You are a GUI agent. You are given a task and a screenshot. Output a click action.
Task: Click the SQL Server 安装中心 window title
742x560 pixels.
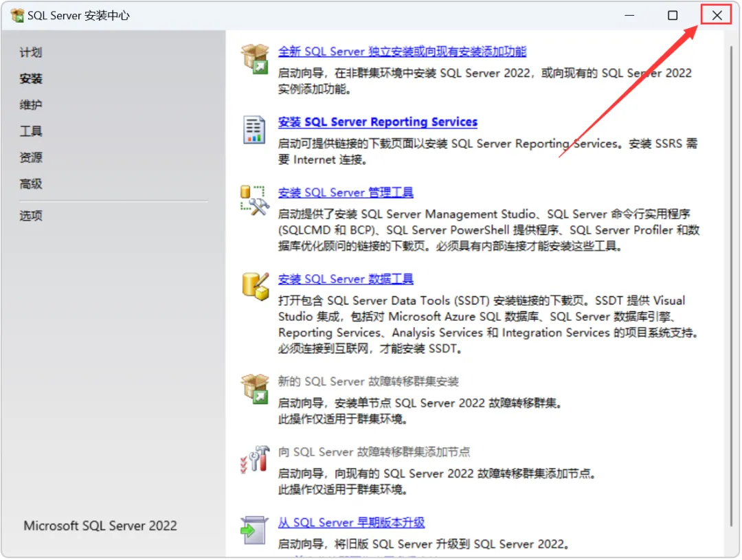tap(78, 16)
